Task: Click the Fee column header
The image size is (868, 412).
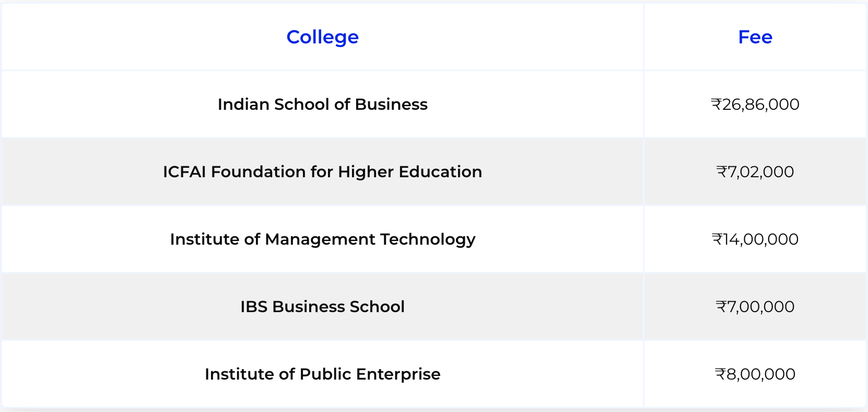Action: coord(755,37)
